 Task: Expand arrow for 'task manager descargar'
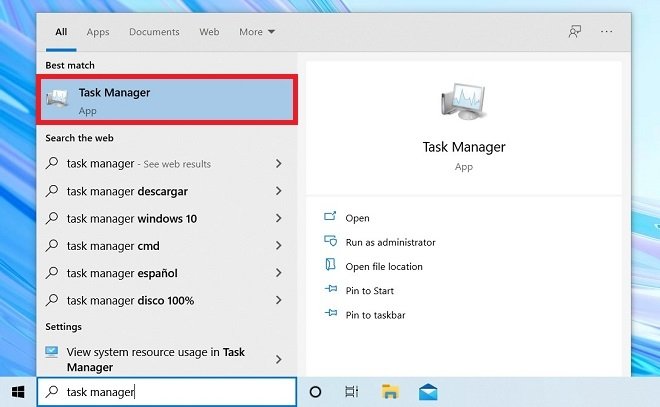coord(279,191)
